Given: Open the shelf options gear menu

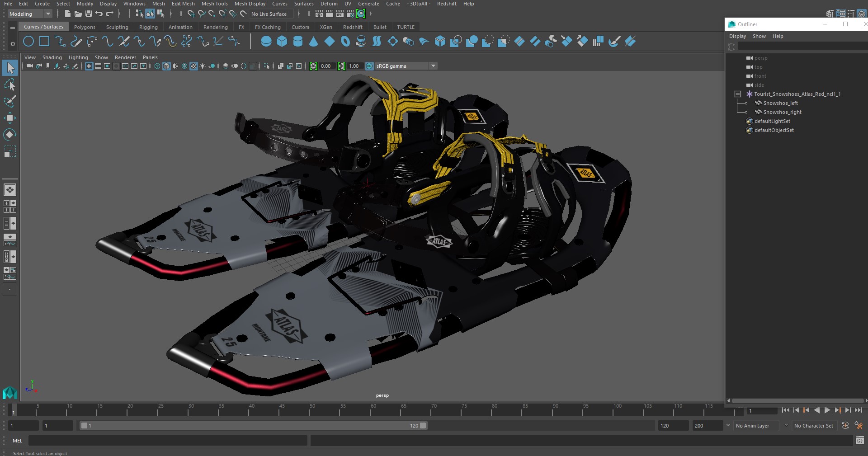Looking at the screenshot, I should click(12, 44).
